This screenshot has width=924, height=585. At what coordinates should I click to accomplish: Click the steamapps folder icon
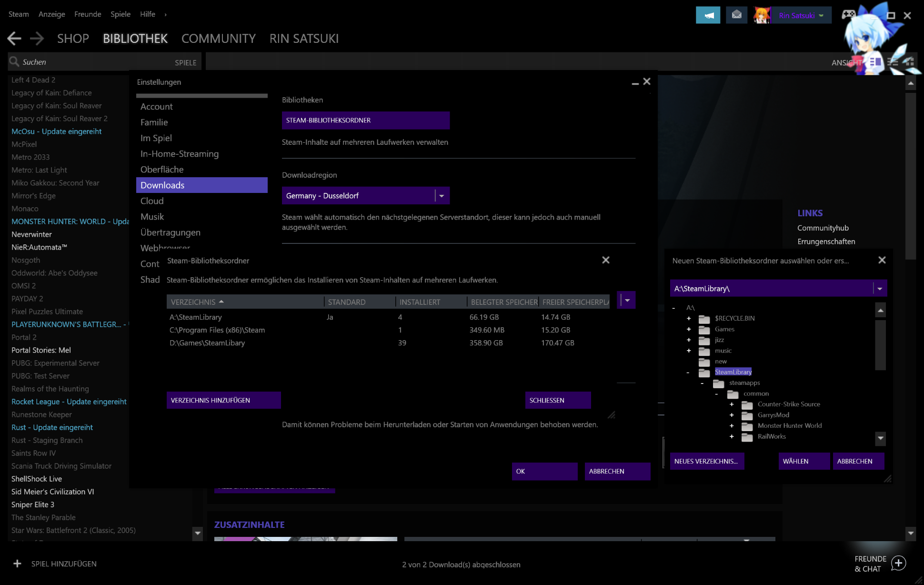[719, 383]
